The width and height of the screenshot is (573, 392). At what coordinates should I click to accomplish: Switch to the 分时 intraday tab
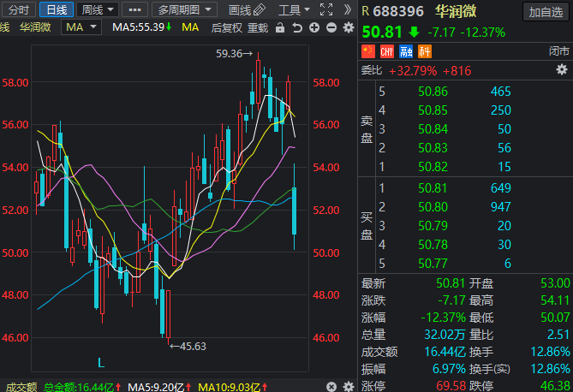(x=18, y=10)
